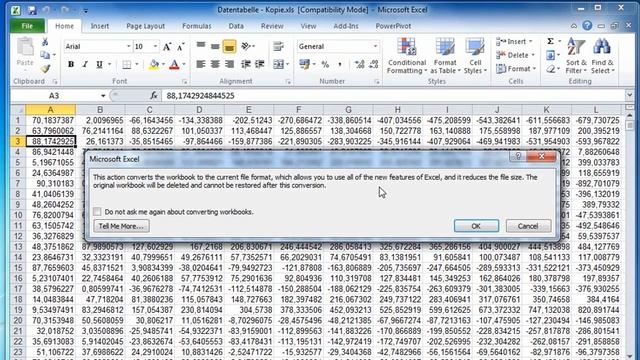Check 'Do not ask me again' checkbox
640x360 pixels.
(97, 211)
